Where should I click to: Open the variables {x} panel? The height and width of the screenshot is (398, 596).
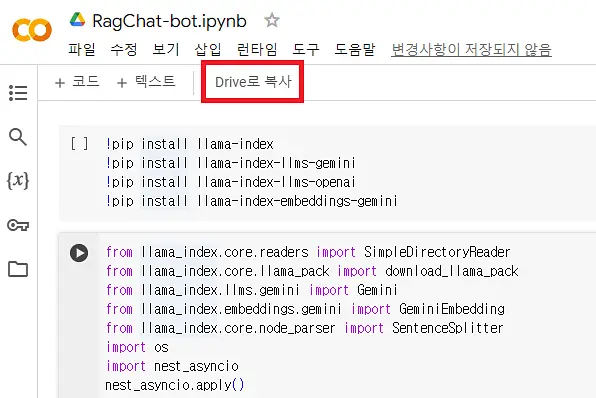click(18, 180)
